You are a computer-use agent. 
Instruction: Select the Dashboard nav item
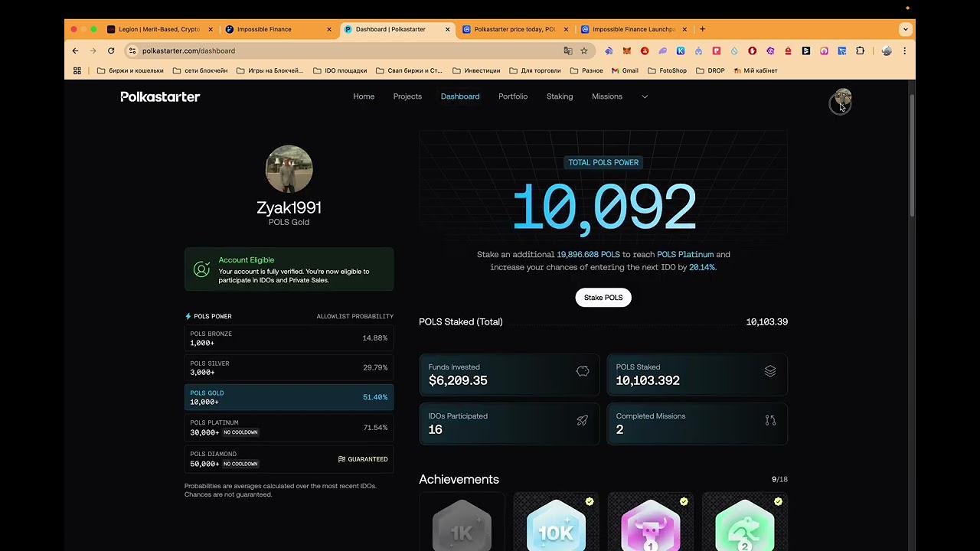(x=460, y=96)
